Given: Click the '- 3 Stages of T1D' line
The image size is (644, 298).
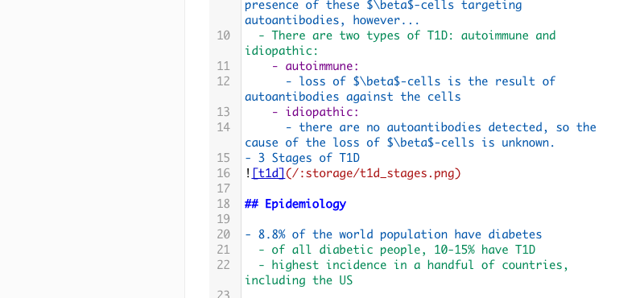Looking at the screenshot, I should click(303, 158).
